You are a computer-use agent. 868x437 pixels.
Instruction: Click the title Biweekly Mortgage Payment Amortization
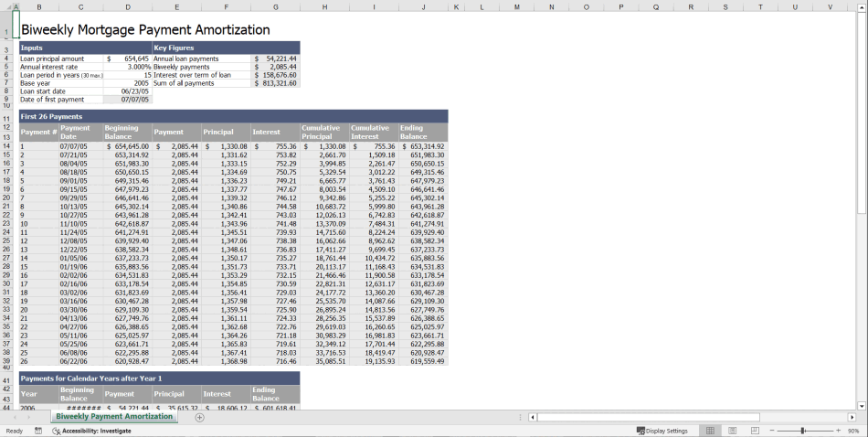(145, 29)
